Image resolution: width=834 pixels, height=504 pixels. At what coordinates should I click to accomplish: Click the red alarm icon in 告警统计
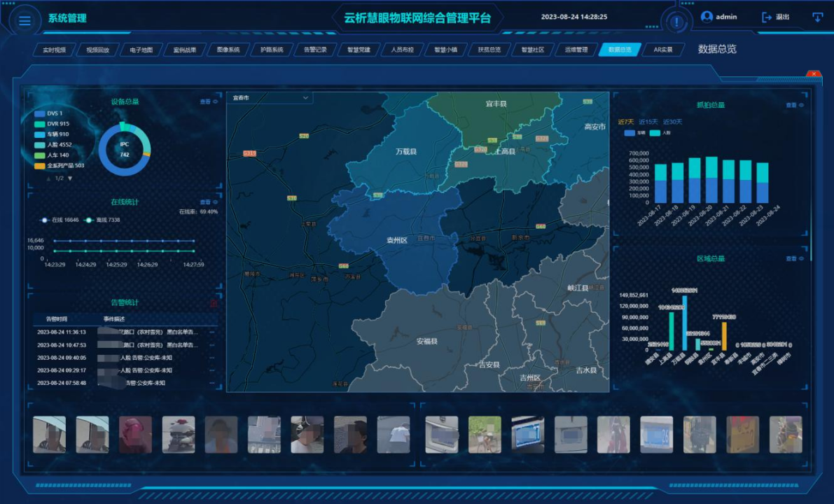pos(214,303)
